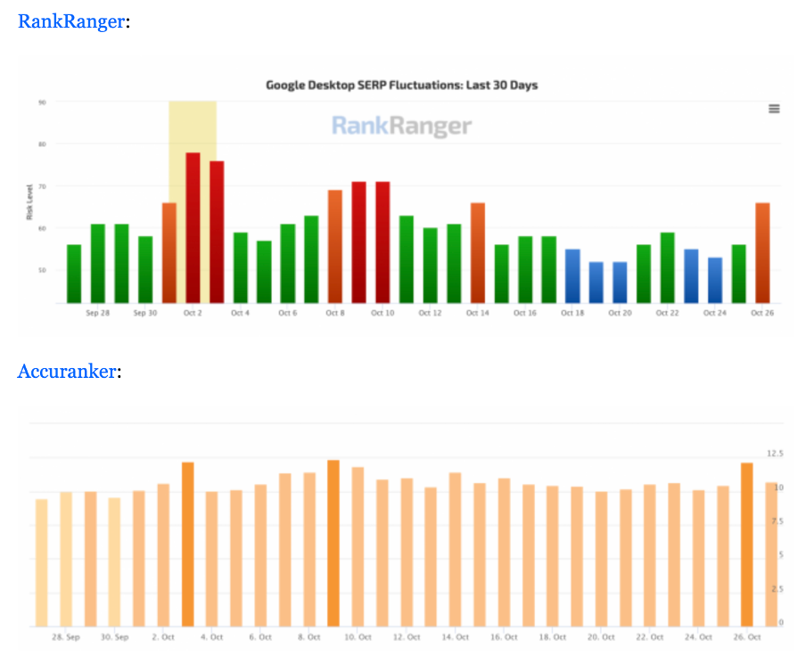
Task: Click the Risk Level axis title
Action: [x=29, y=202]
